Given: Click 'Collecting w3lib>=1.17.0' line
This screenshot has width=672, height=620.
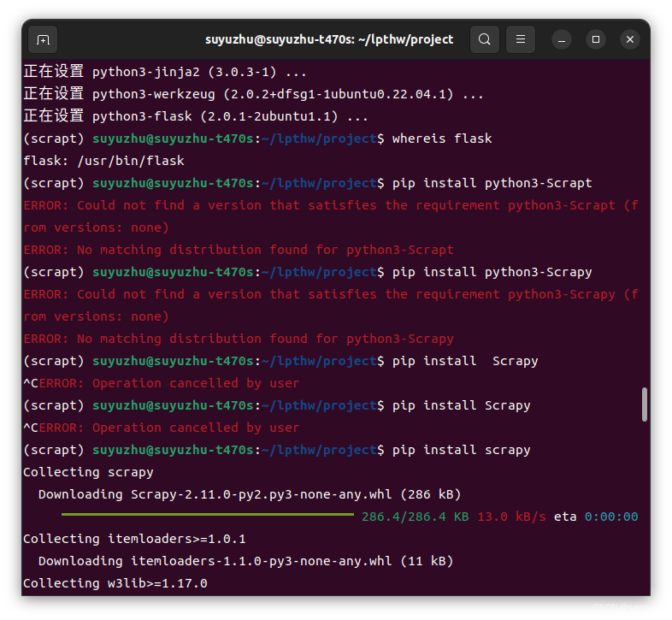Looking at the screenshot, I should click(115, 583).
